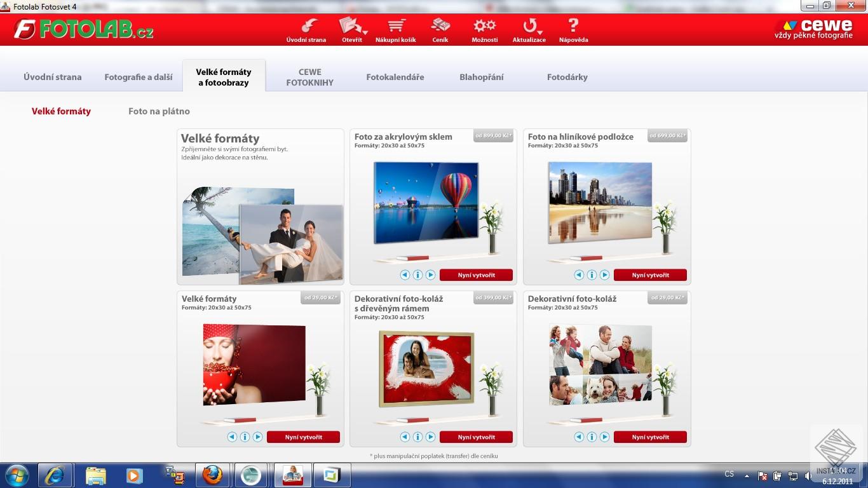868x488 pixels.
Task: Show previous image in Foto za akrylovým sklem card
Action: (405, 275)
